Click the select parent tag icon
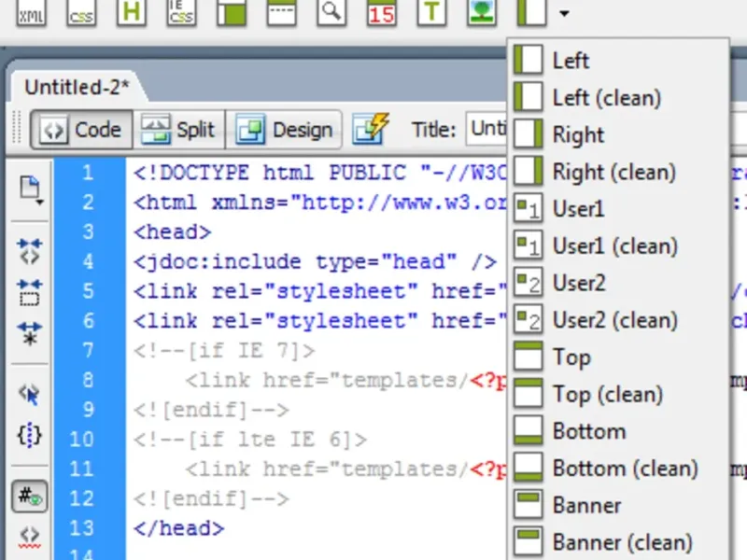The image size is (747, 560). tap(30, 394)
